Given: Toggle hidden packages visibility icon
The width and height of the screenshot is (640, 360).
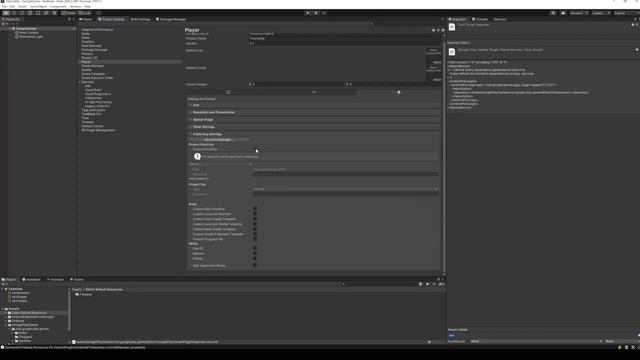Looking at the screenshot, I should click(x=441, y=284).
